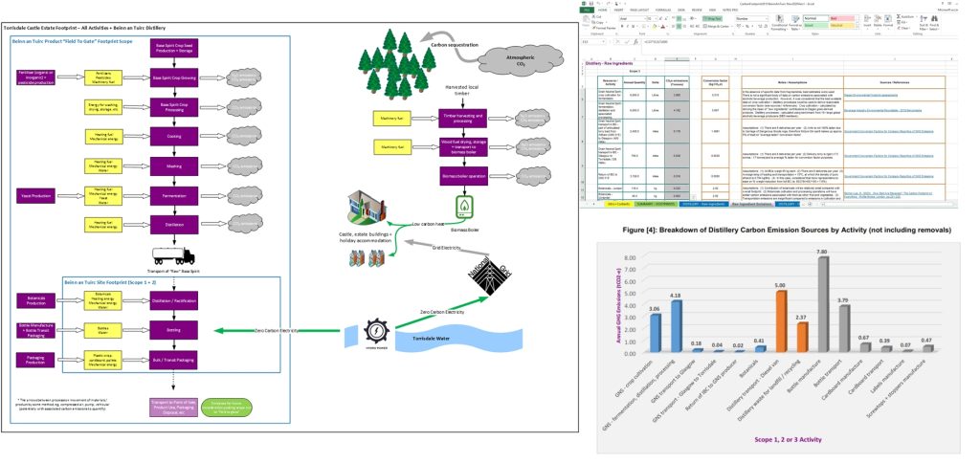Image resolution: width=980 pixels, height=463 pixels.
Task: Click the horizontal scrollbar beside sheet tabs
Action: coord(886,205)
